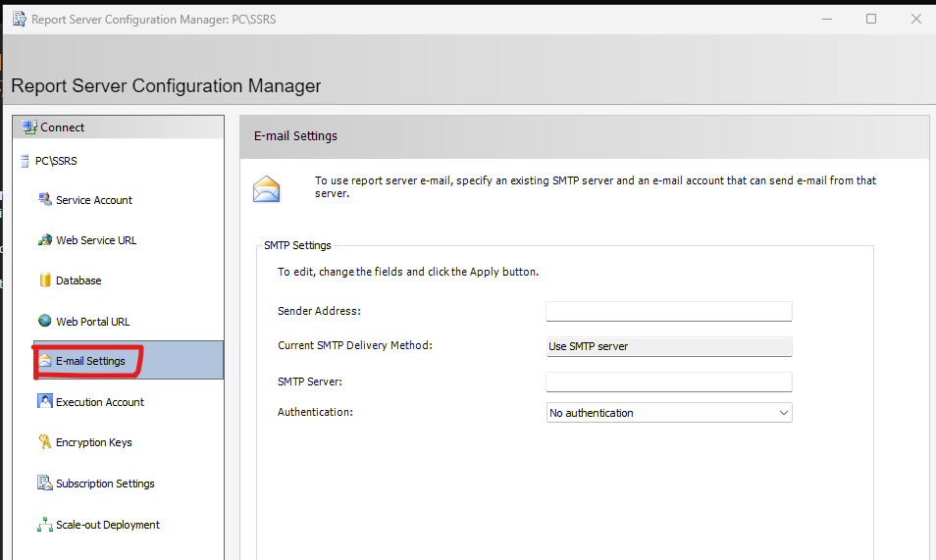
Task: Click the E-mail Settings panel heading
Action: click(x=295, y=136)
